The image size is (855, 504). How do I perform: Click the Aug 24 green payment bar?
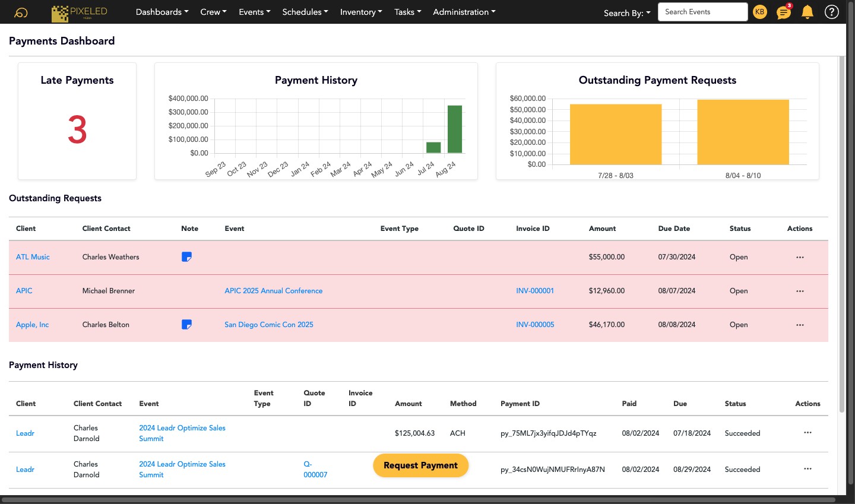[455, 129]
